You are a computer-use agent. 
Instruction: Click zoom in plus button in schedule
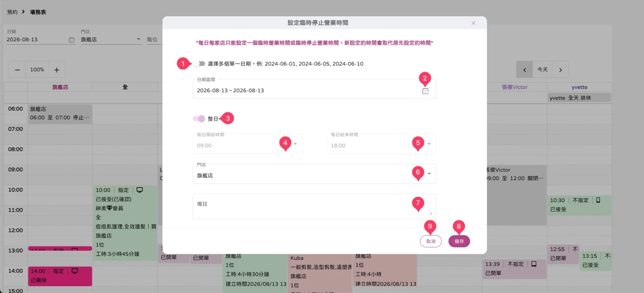[x=56, y=70]
